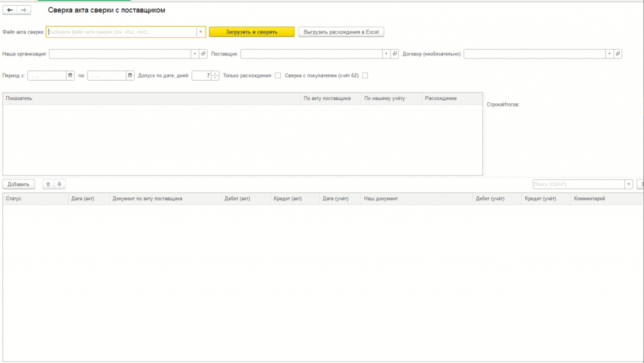Focus the Поиск (Ctrl+F) search field
The height and width of the screenshot is (363, 644).
[579, 184]
